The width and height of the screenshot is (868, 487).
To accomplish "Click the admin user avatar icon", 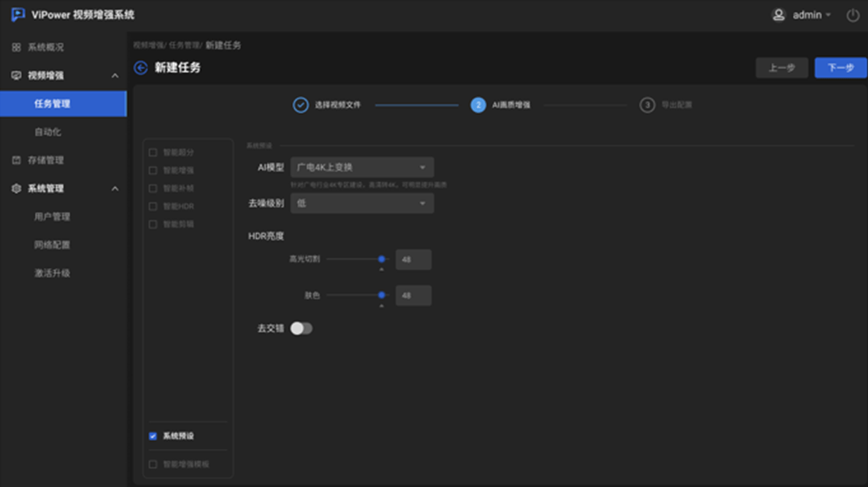I will click(x=778, y=15).
